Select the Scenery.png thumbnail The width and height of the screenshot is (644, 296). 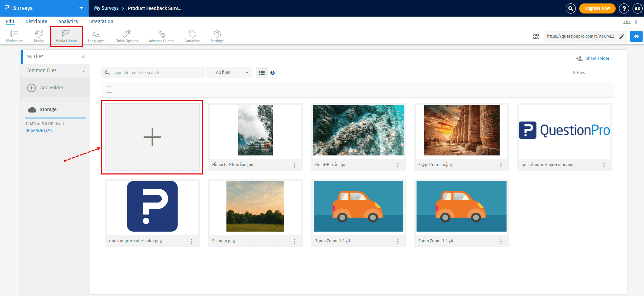[255, 206]
